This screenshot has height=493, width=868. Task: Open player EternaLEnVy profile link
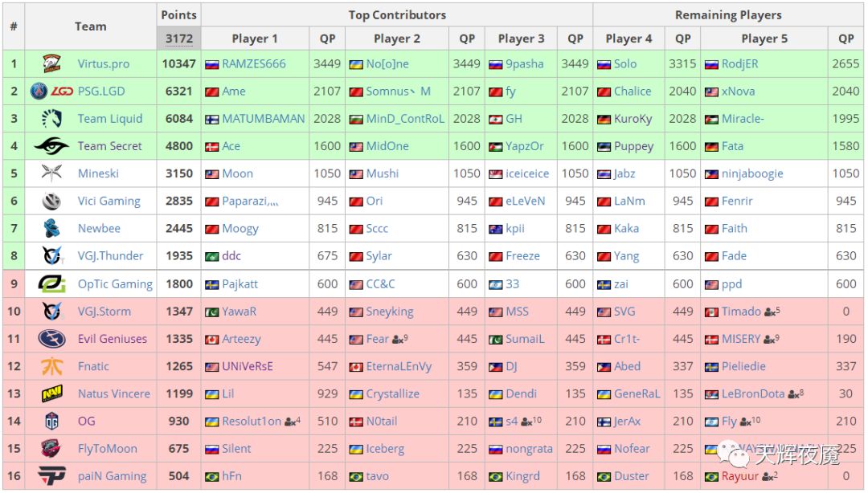click(399, 366)
